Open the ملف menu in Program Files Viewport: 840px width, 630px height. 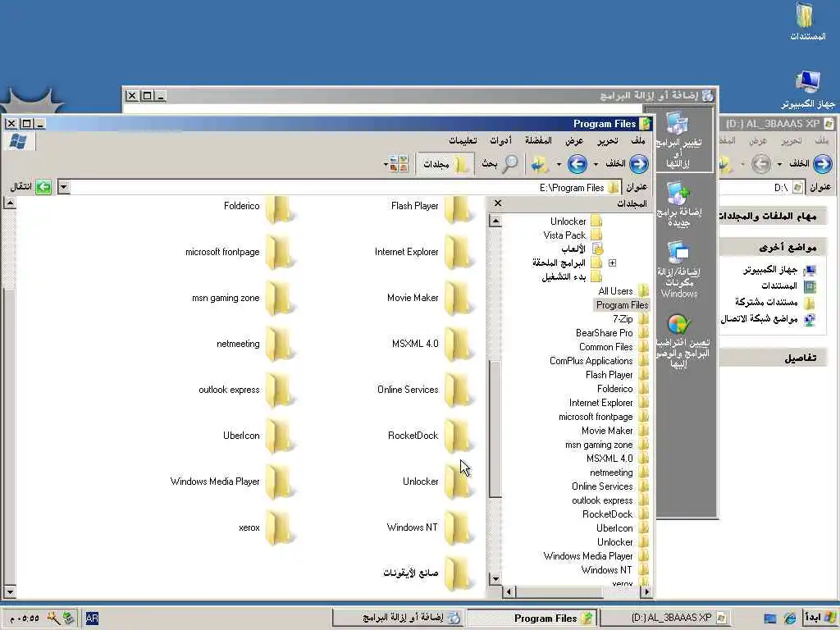pos(638,140)
